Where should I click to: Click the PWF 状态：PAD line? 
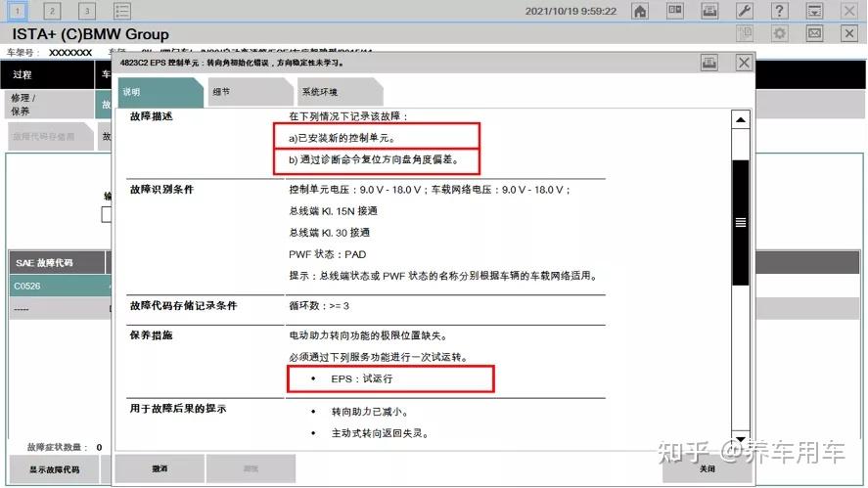tap(327, 254)
